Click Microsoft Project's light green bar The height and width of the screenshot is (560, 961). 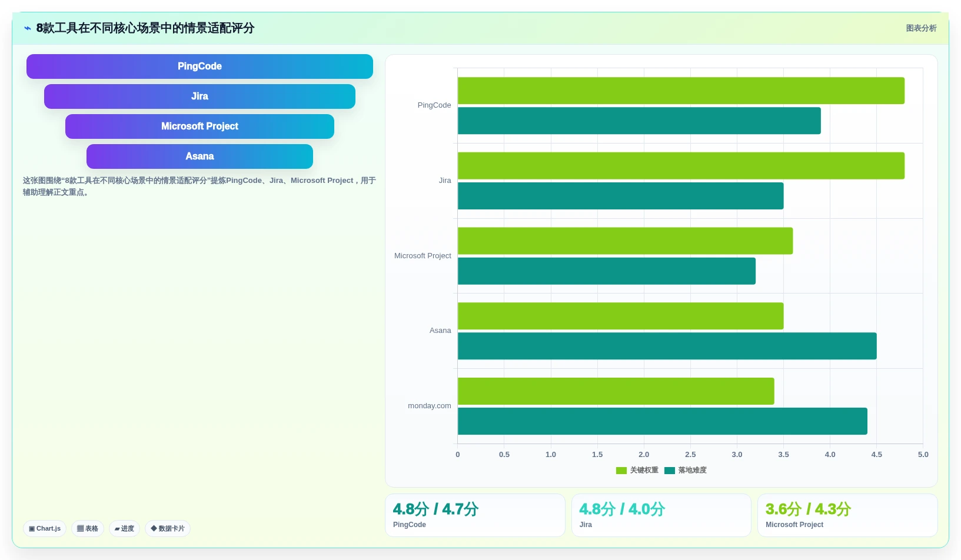pyautogui.click(x=625, y=241)
